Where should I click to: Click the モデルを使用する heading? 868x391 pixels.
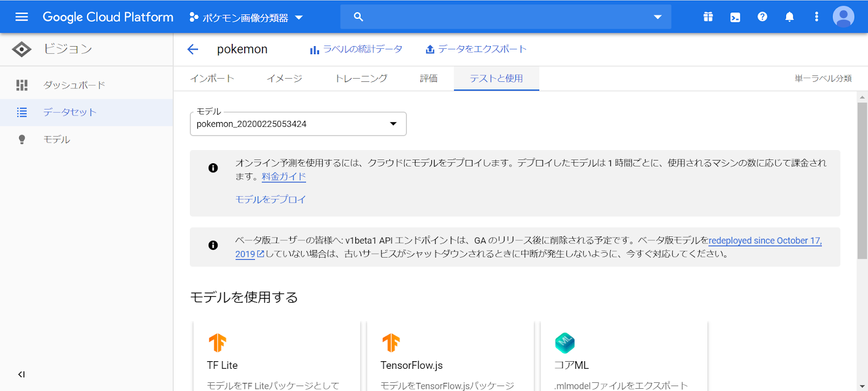[x=244, y=297]
